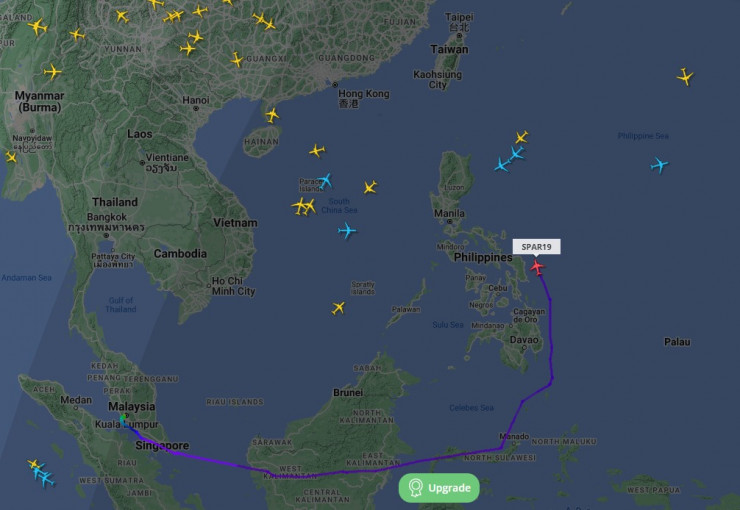Select the yellow plane near Spratly Islands
The width and height of the screenshot is (740, 510).
coord(338,308)
